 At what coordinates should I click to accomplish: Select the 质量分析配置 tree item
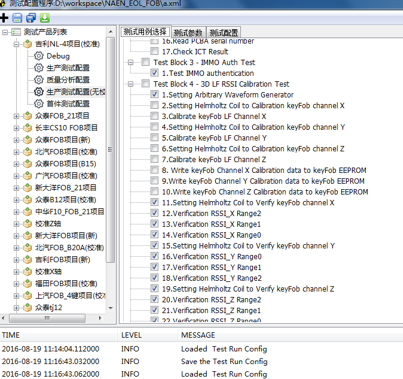coord(68,80)
